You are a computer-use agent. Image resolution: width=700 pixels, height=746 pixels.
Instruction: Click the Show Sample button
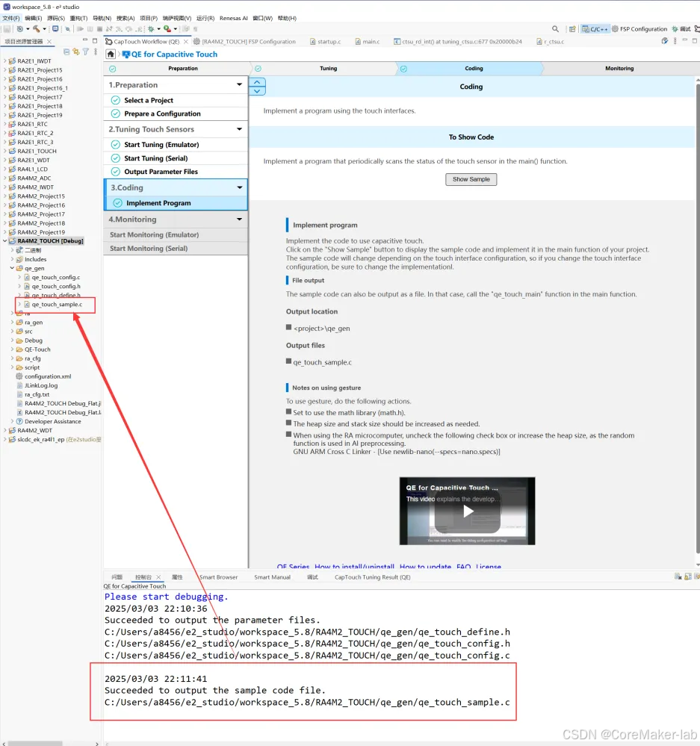pyautogui.click(x=471, y=179)
